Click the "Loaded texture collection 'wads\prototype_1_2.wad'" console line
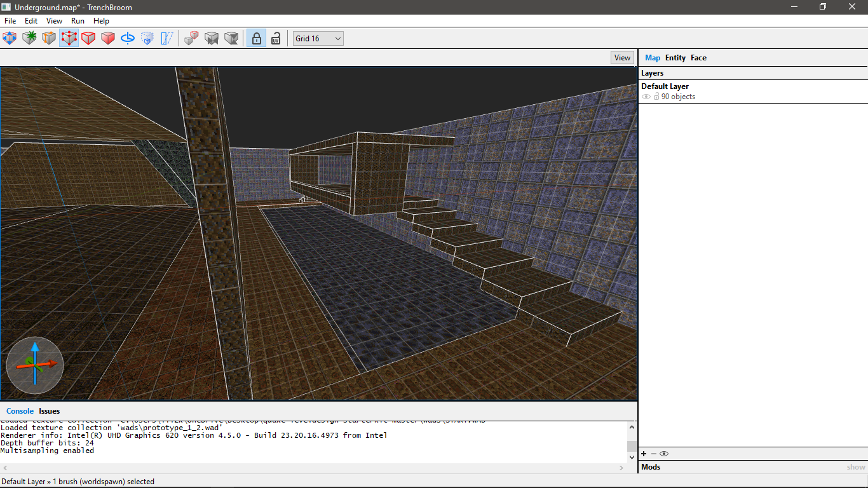868x488 pixels. pos(111,428)
